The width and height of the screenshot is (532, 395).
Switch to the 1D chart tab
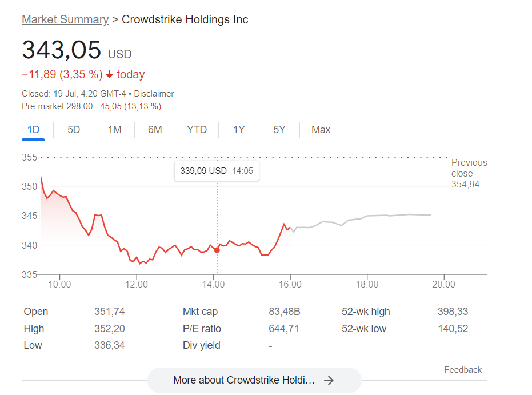point(34,130)
